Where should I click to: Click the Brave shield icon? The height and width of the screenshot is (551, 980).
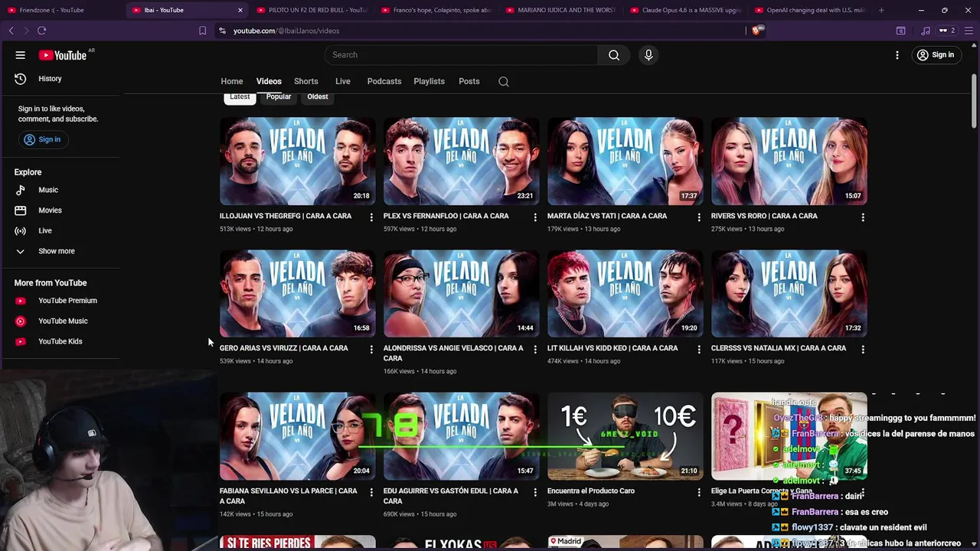point(756,31)
